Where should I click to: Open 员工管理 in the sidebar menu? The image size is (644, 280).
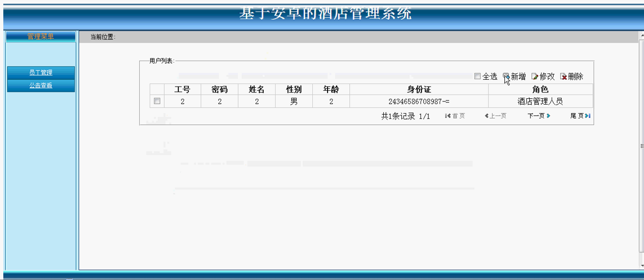pyautogui.click(x=41, y=73)
